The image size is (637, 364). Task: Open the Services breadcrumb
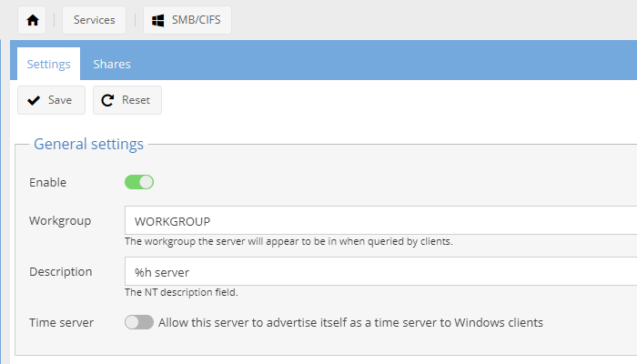coord(94,20)
